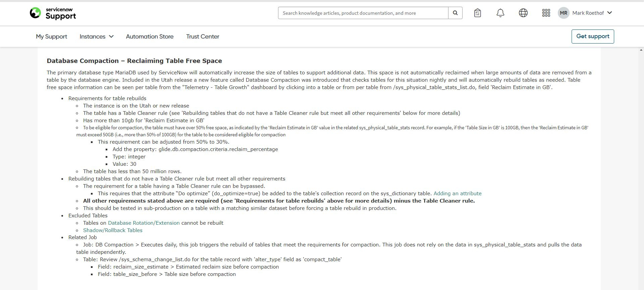Click 'Job: DB Compaction' line
The height and width of the screenshot is (290, 644).
point(329,248)
